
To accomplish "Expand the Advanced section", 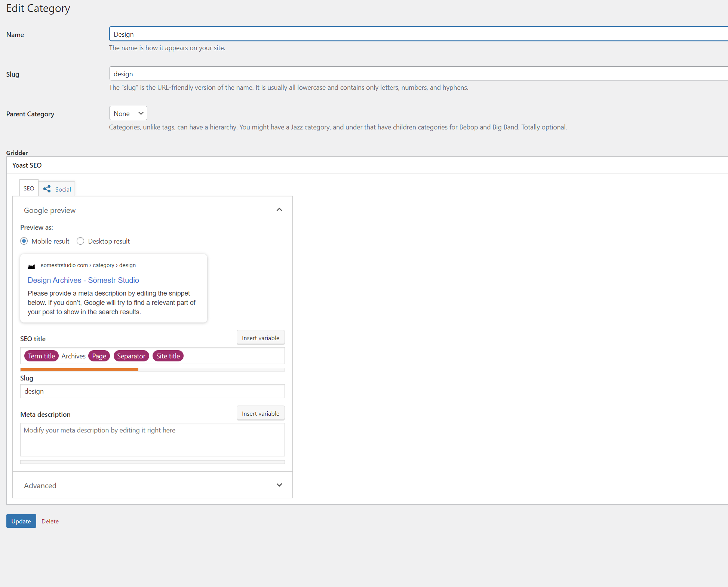I will point(279,485).
